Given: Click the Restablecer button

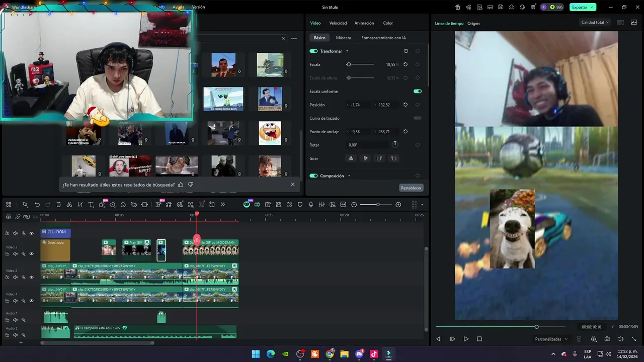Looking at the screenshot, I should (411, 188).
